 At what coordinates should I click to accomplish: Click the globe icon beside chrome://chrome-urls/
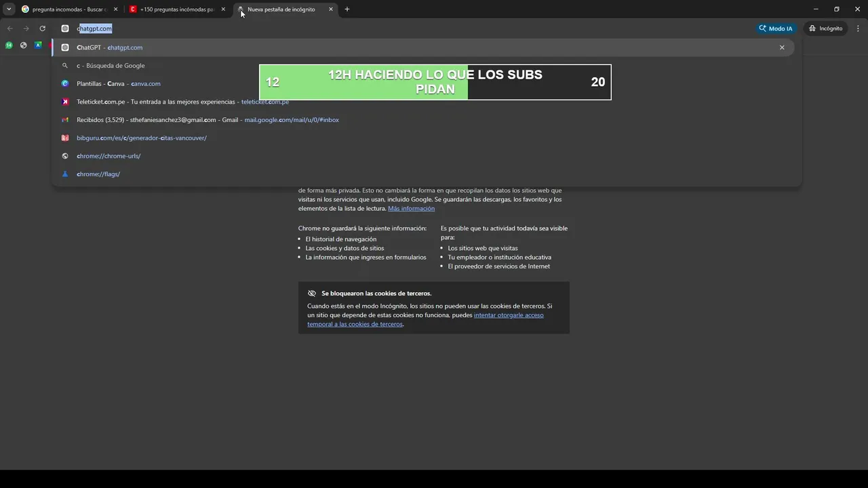point(65,156)
